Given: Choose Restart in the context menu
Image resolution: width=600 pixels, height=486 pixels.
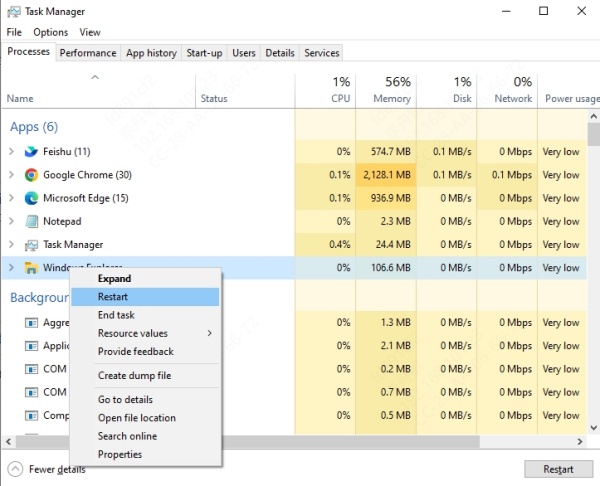Looking at the screenshot, I should point(145,297).
